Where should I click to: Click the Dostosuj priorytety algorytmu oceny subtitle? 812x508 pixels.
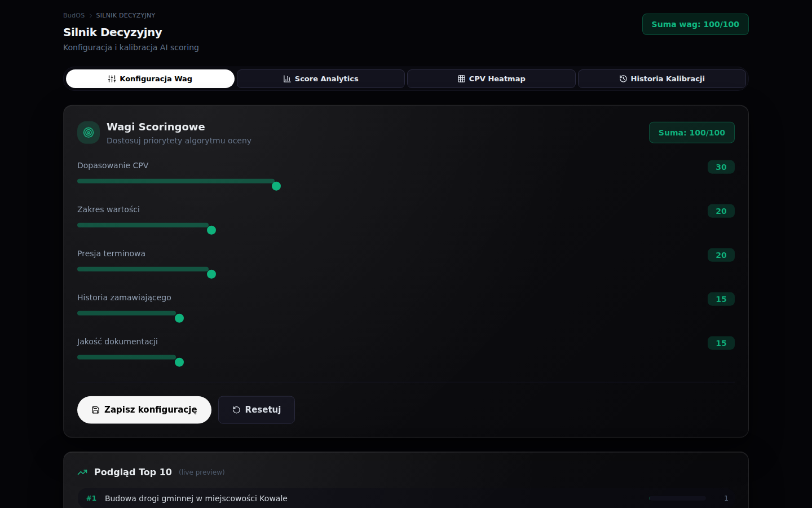pos(179,141)
